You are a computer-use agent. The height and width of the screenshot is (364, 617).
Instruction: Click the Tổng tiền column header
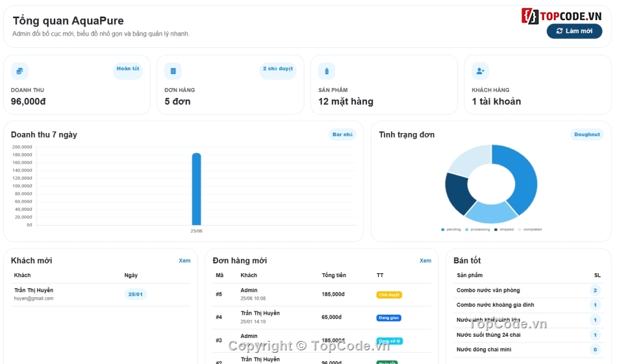click(334, 275)
